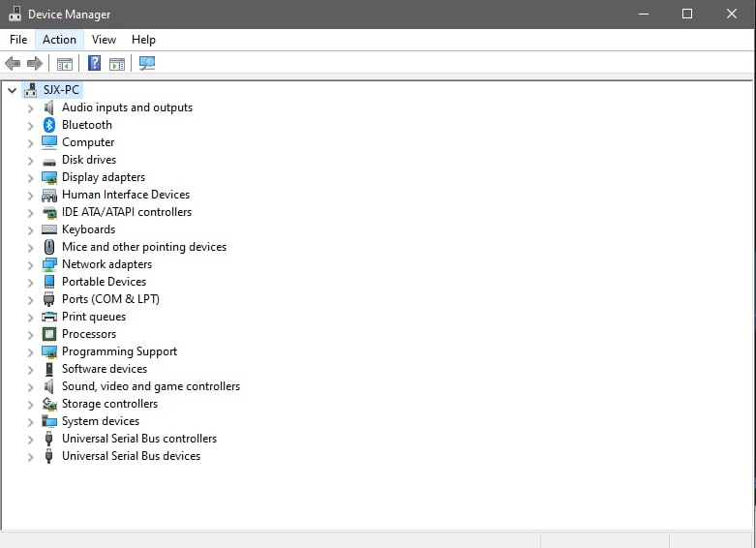Select the Keyboards label
Viewport: 756px width, 548px height.
coord(89,229)
